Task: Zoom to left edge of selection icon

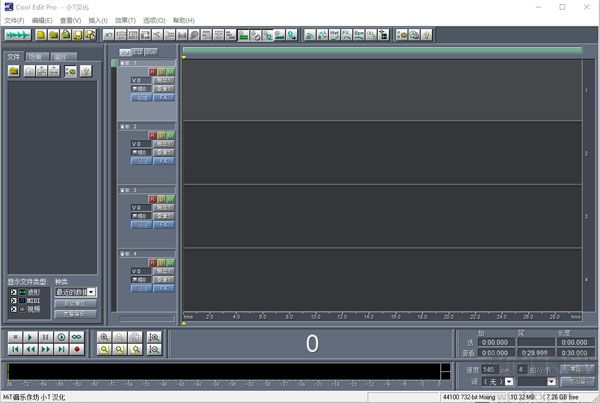Action: pyautogui.click(x=120, y=349)
